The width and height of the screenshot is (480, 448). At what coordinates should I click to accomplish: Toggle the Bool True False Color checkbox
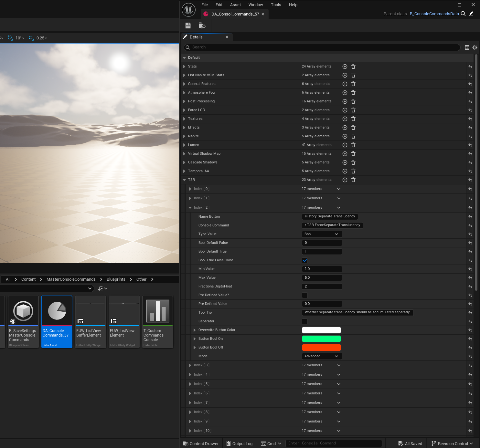[x=305, y=260]
